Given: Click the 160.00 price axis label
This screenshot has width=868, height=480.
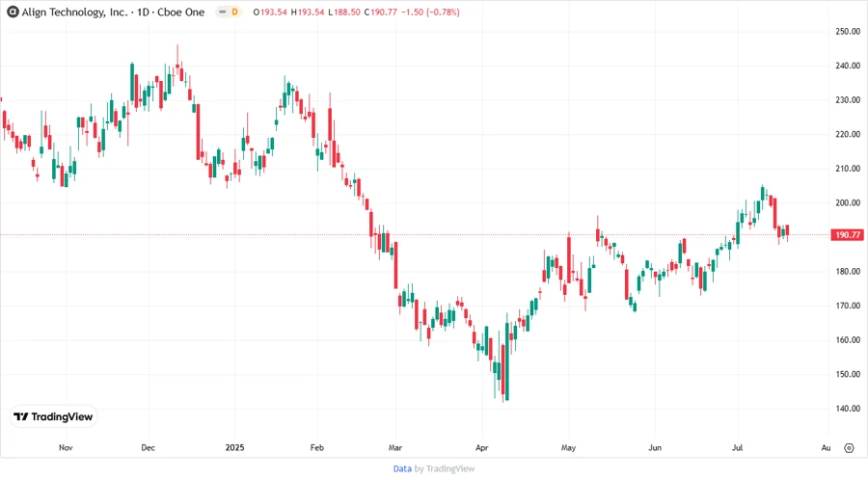Looking at the screenshot, I should 848,340.
